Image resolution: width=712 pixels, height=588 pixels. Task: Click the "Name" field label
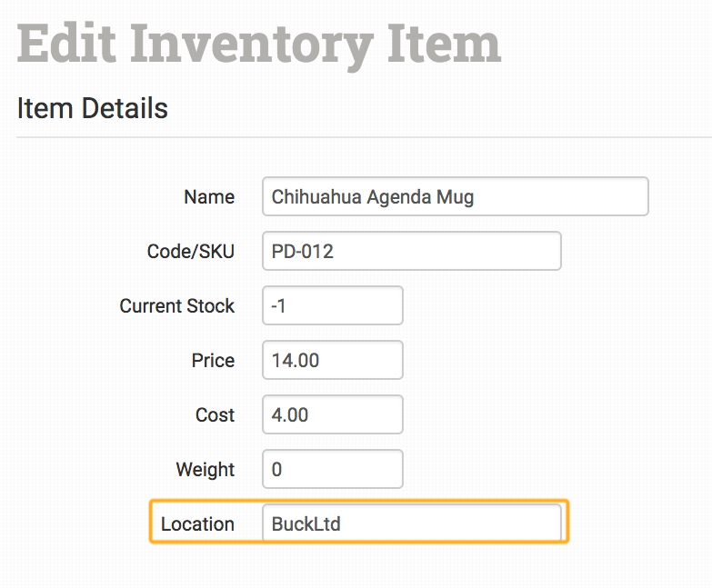tap(209, 197)
